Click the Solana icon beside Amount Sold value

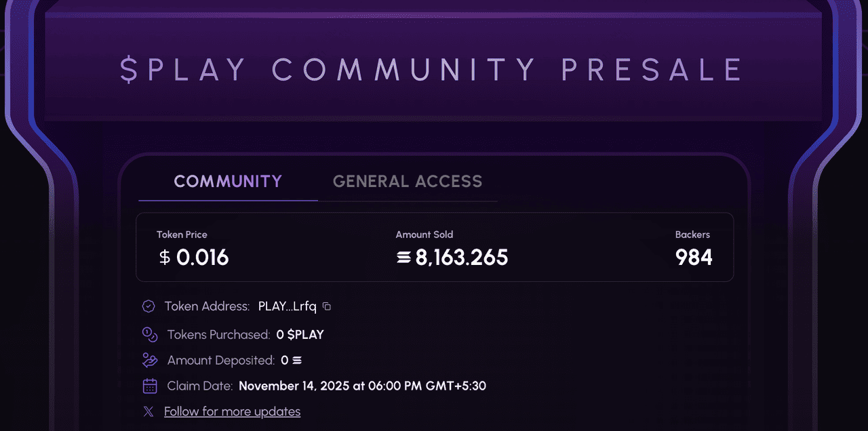(x=404, y=258)
